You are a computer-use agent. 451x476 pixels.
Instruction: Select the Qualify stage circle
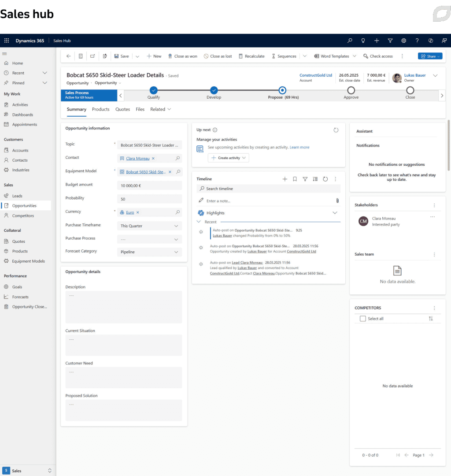[153, 90]
